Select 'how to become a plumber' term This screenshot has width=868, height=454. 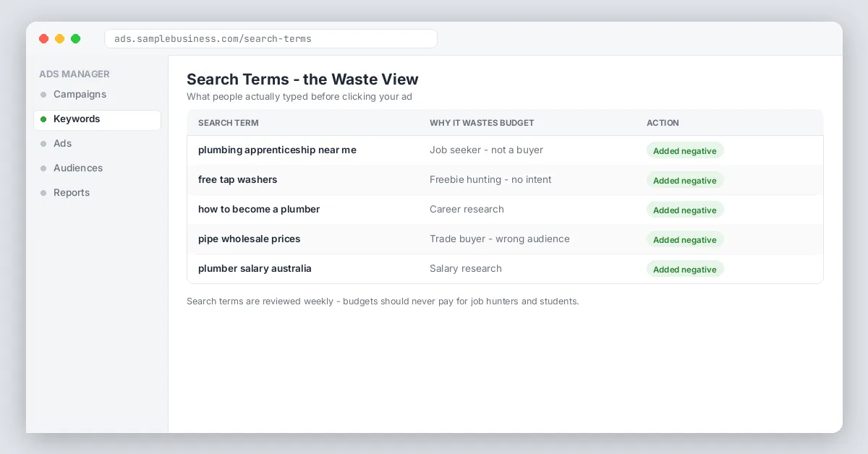[x=259, y=210]
